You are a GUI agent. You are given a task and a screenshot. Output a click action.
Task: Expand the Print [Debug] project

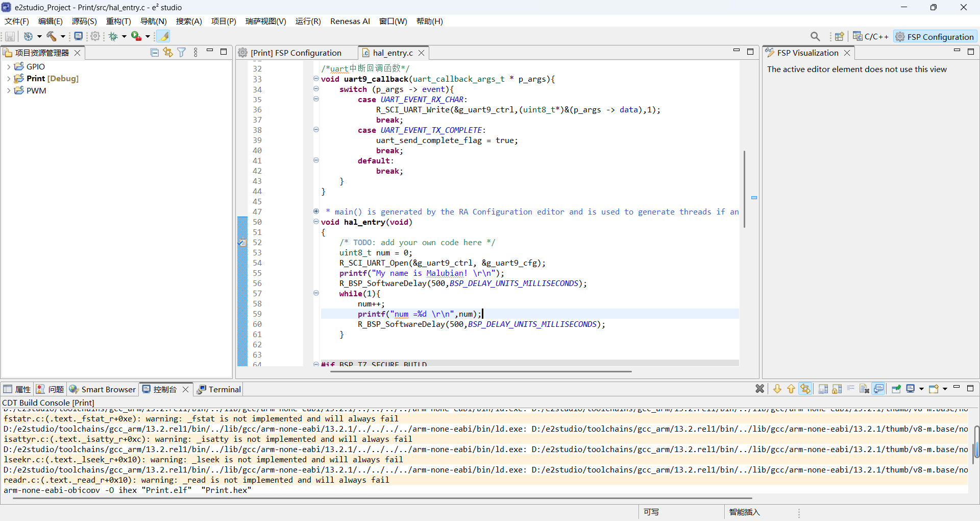click(8, 79)
